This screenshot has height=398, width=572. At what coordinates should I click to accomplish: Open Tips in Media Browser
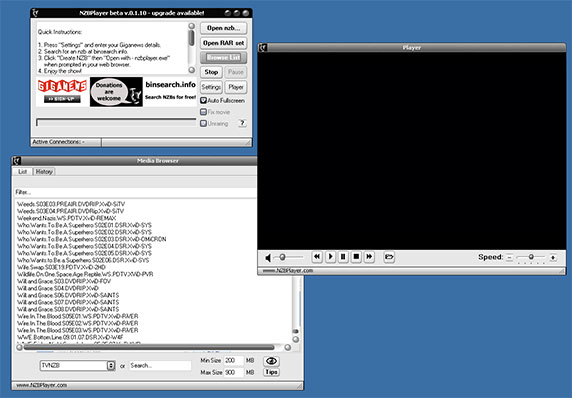271,372
